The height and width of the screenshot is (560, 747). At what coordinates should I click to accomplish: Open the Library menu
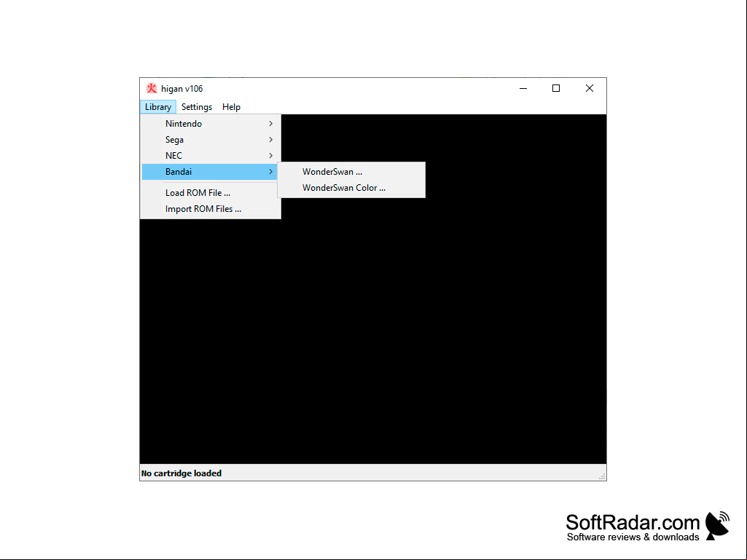click(158, 107)
